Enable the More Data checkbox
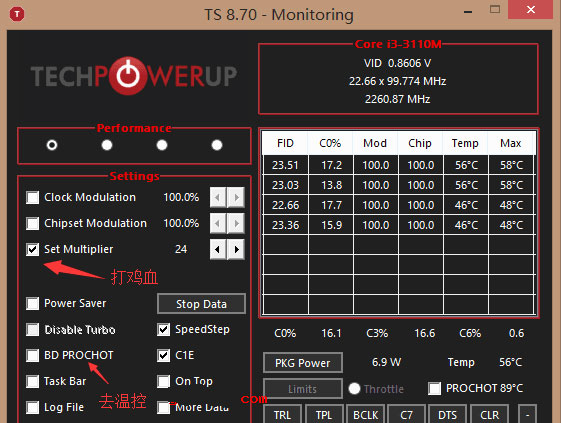 tap(164, 407)
